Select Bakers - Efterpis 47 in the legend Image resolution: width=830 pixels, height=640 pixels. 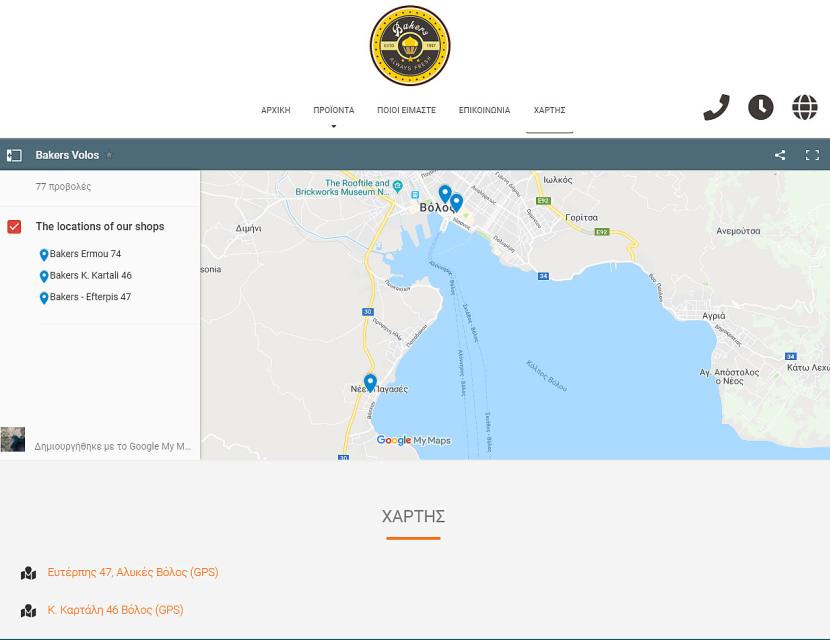tap(90, 297)
